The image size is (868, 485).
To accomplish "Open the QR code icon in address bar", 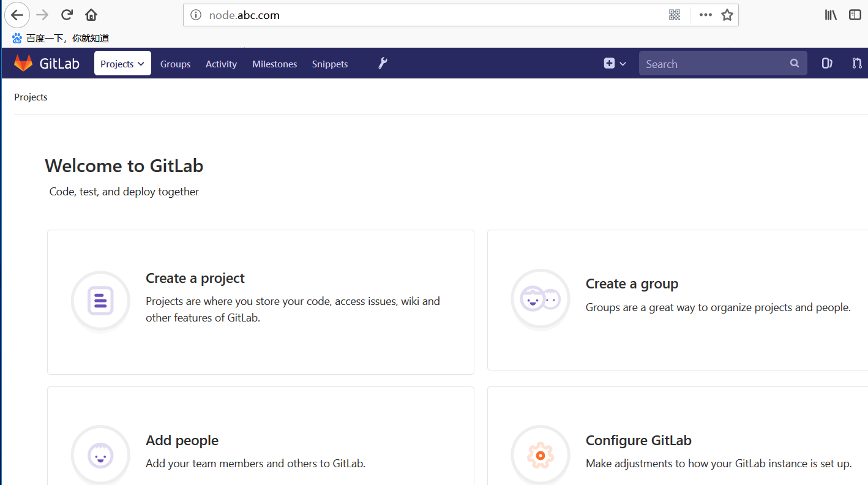I will click(675, 15).
